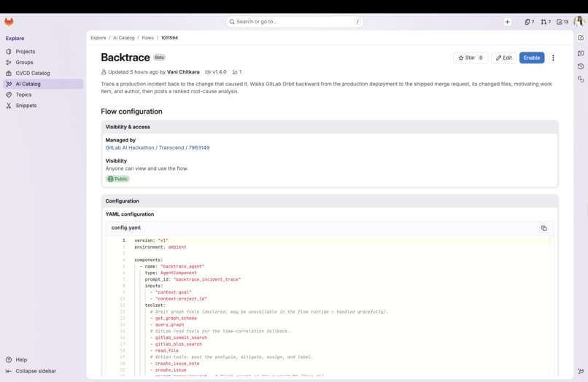Open the vertical ellipsis actions menu
The image size is (588, 382).
(x=553, y=58)
